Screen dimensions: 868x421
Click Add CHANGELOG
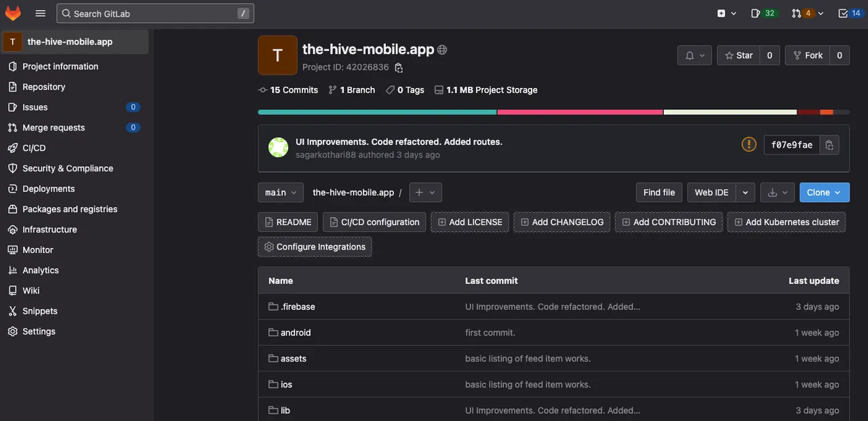(x=562, y=222)
